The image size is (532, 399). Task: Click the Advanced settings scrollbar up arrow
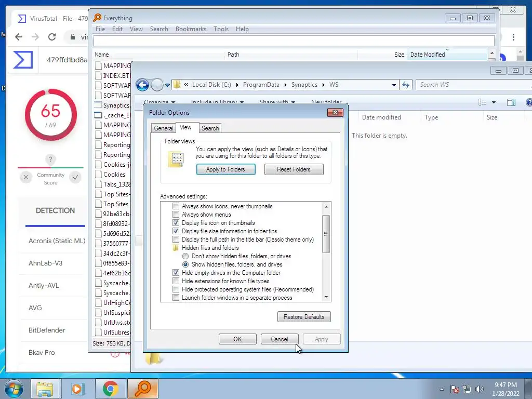pyautogui.click(x=326, y=207)
